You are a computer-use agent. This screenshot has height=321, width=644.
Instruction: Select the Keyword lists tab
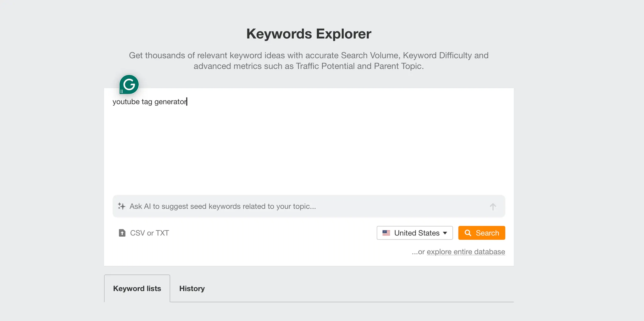[137, 288]
